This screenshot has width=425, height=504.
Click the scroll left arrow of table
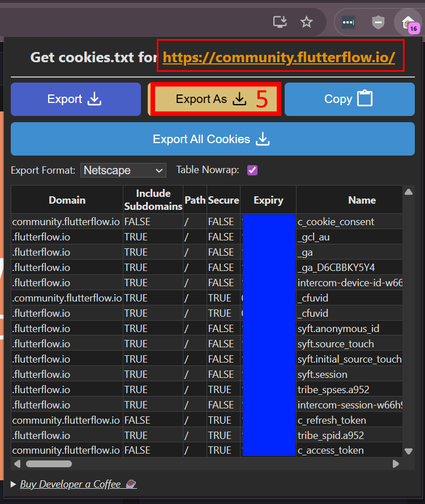pos(18,464)
